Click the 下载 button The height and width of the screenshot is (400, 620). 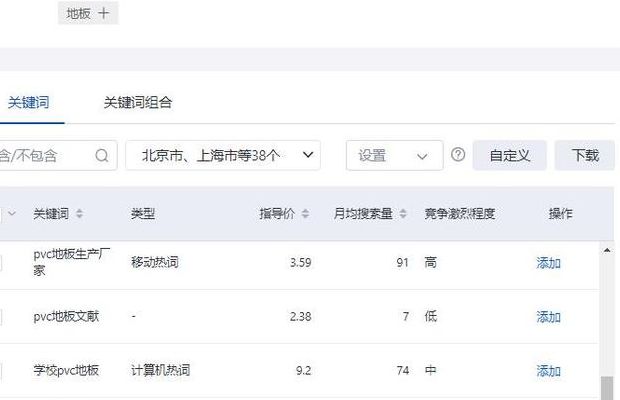[585, 155]
